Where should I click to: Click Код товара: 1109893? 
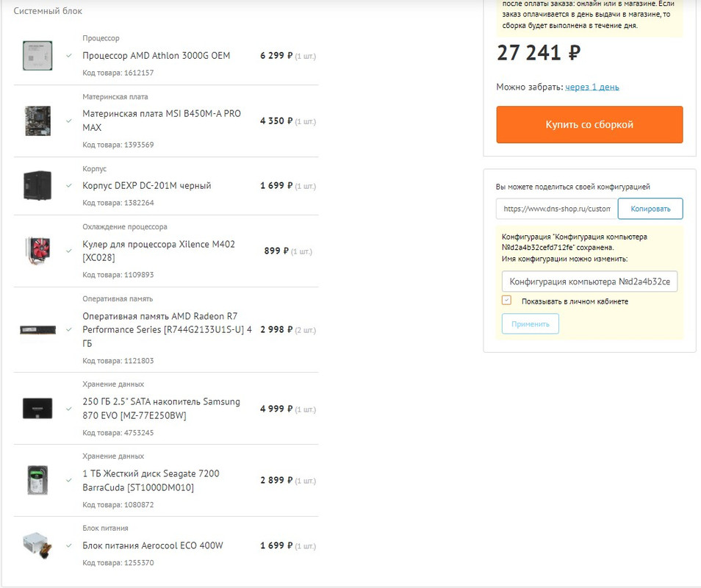pyautogui.click(x=118, y=275)
